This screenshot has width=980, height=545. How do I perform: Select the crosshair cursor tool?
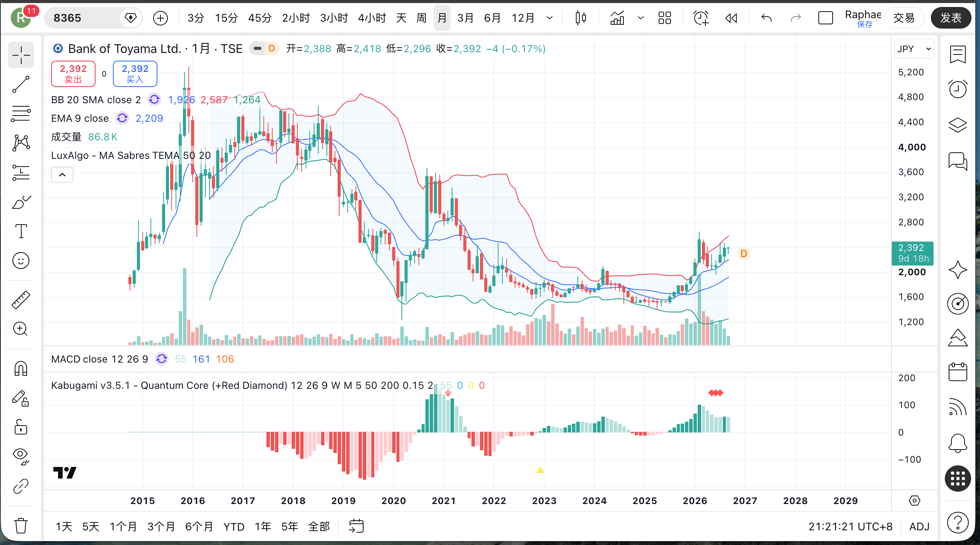21,55
